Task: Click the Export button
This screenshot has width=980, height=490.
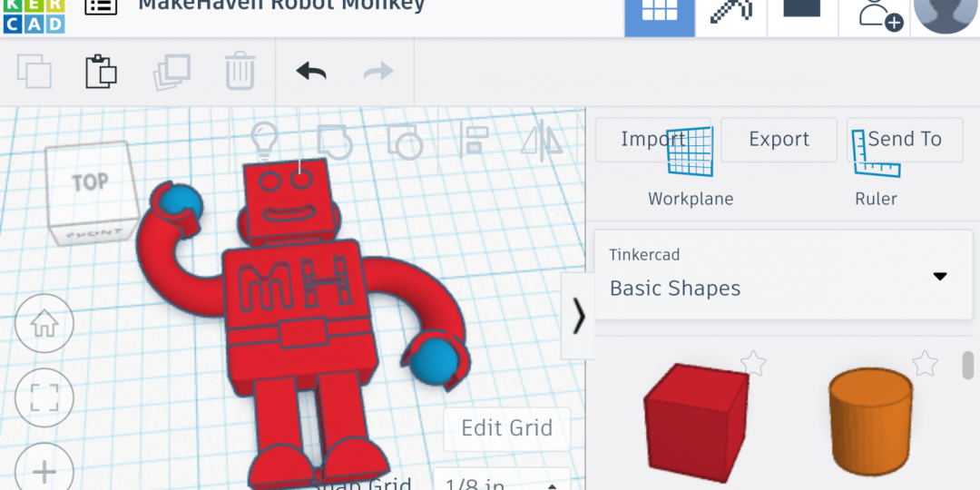Action: tap(779, 140)
